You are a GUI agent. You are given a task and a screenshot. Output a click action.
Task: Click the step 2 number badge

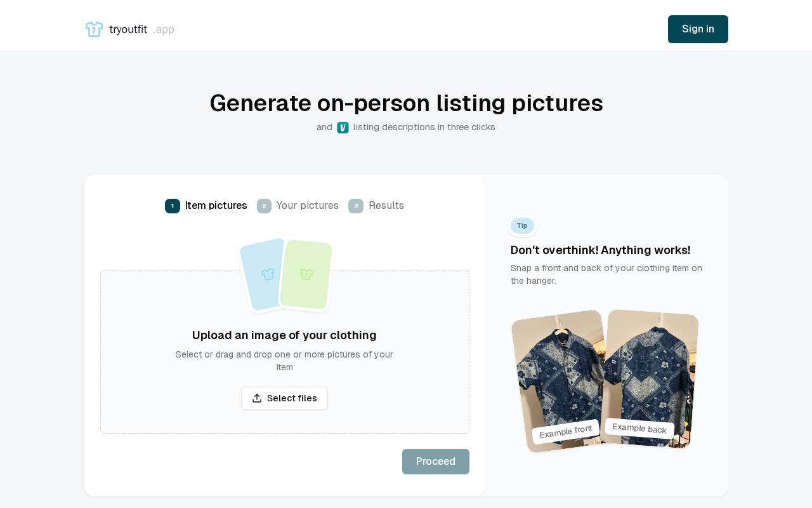pos(264,206)
